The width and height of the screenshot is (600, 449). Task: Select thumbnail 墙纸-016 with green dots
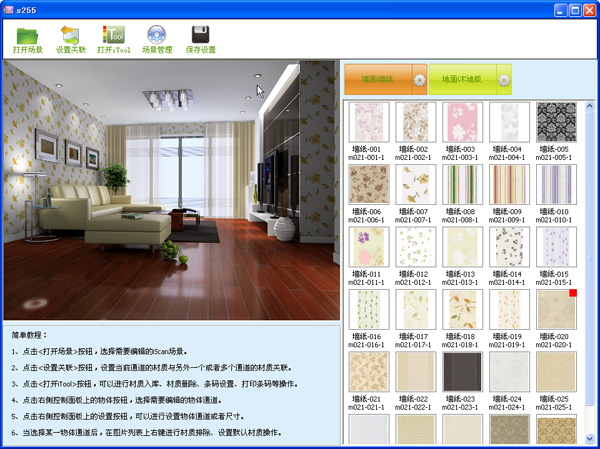coord(368,309)
